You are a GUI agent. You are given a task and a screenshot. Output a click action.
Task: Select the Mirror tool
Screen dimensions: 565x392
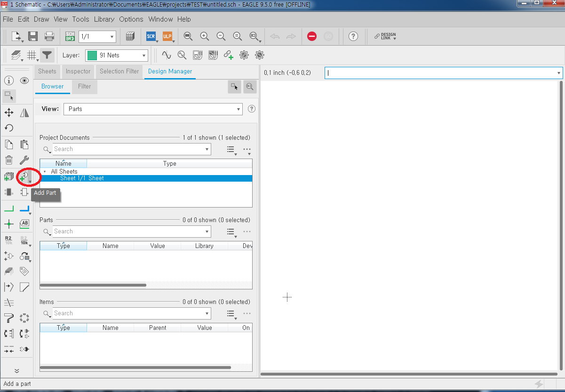(x=24, y=112)
